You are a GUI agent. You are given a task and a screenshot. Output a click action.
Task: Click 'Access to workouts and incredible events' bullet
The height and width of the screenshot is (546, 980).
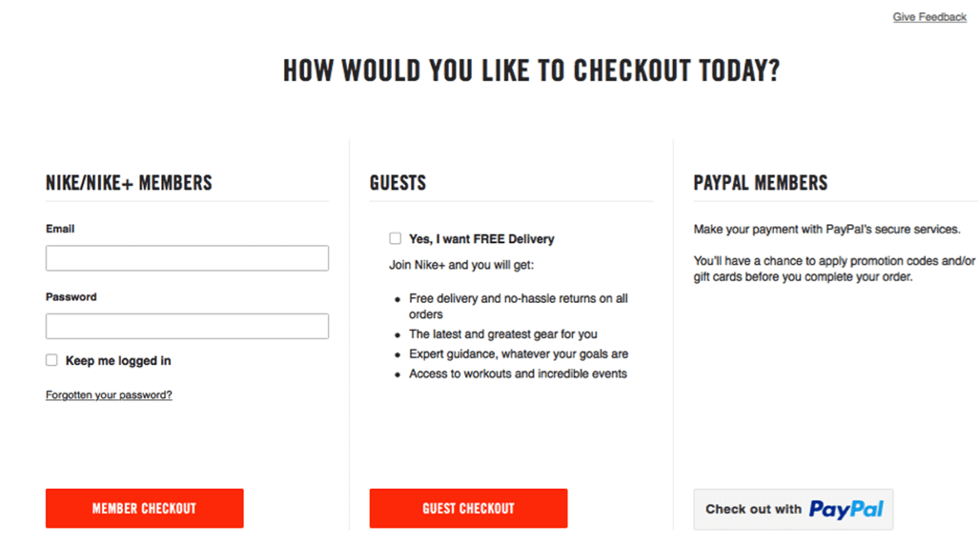(518, 373)
